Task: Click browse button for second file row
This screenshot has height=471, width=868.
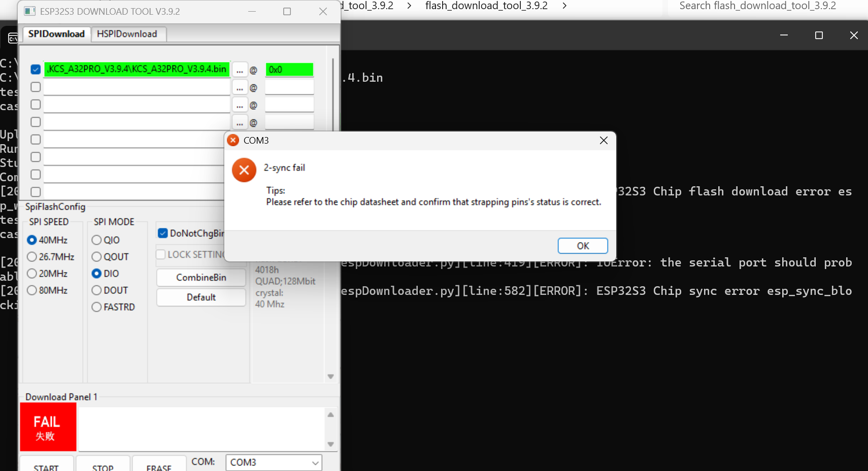Action: 240,88
